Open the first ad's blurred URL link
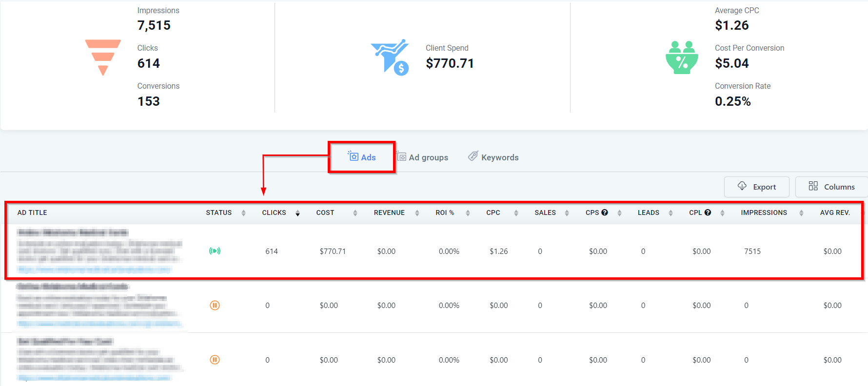Screen dimensions: 868x386 pos(94,269)
